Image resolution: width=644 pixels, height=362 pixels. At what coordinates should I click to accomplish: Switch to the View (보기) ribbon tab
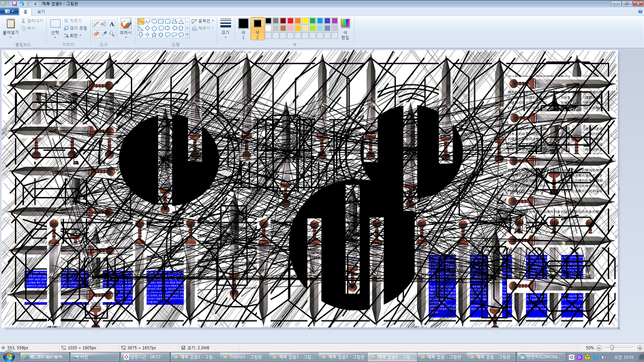click(42, 12)
